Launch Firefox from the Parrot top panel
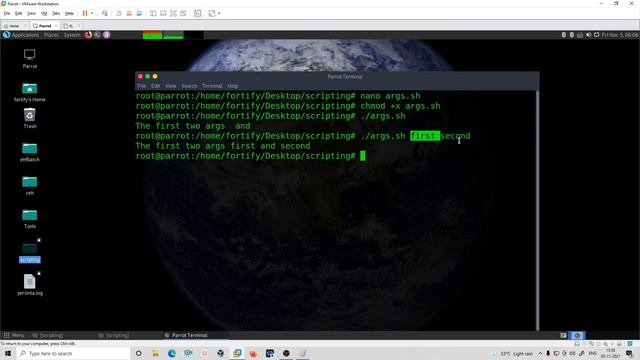Image resolution: width=640 pixels, height=360 pixels. click(x=88, y=35)
